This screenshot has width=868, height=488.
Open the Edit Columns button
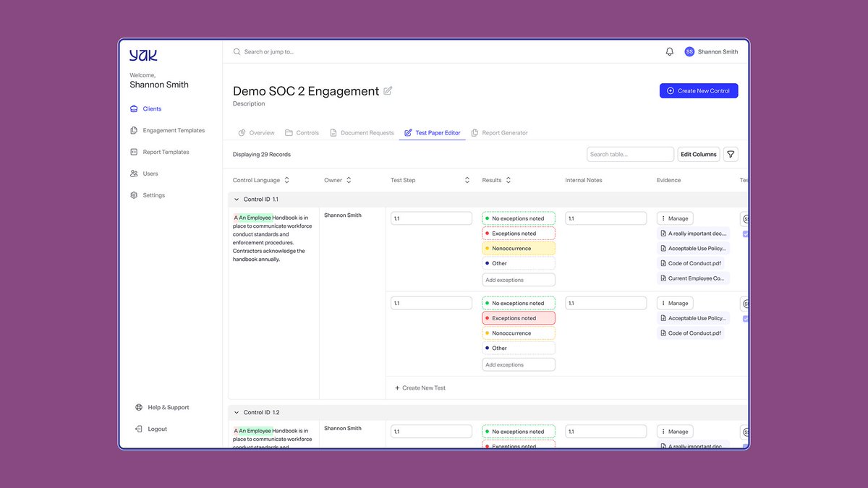pyautogui.click(x=699, y=154)
